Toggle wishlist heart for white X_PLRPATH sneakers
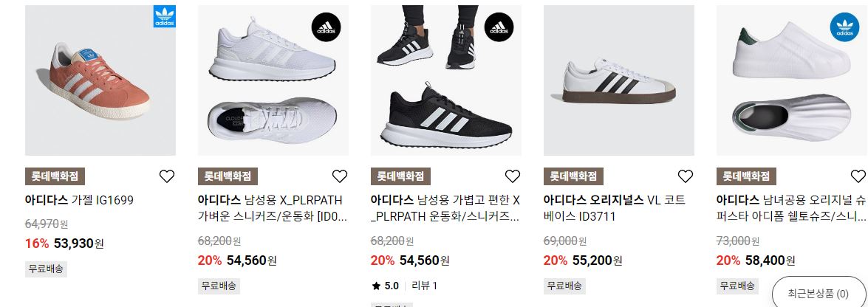 (339, 176)
